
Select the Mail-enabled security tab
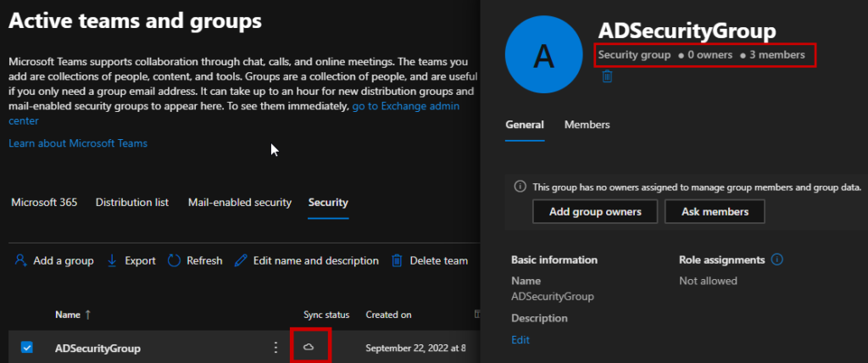click(x=239, y=203)
